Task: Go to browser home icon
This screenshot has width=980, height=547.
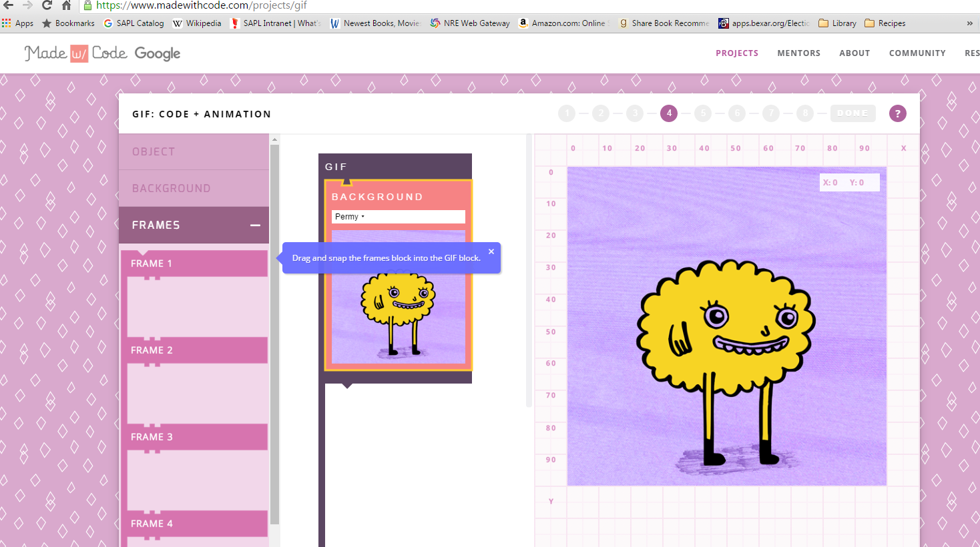Action: 66,5
